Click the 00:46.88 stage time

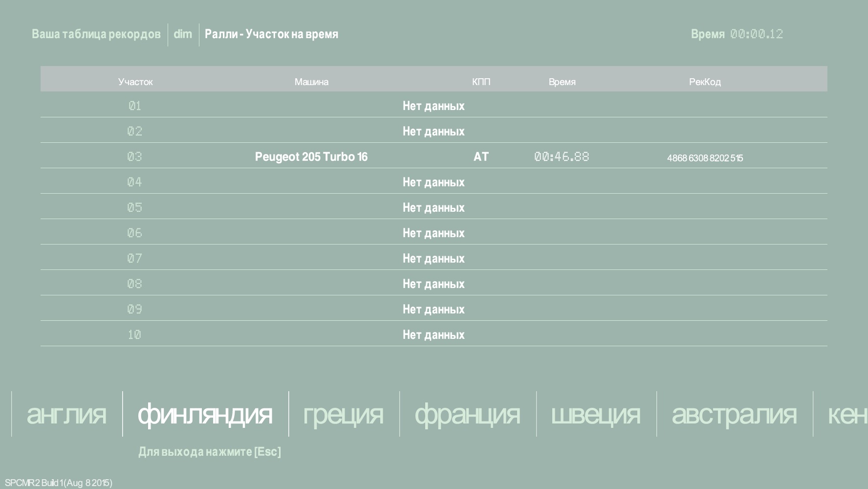tap(562, 156)
